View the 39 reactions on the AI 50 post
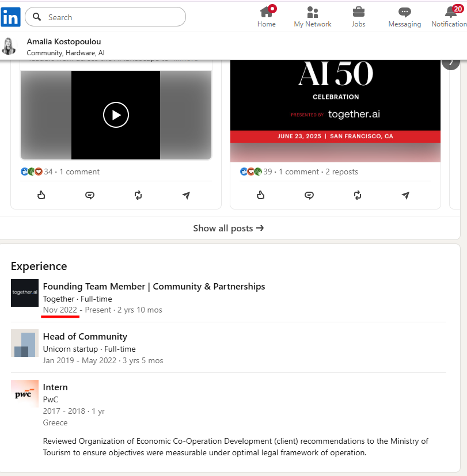The image size is (467, 476). tap(256, 172)
